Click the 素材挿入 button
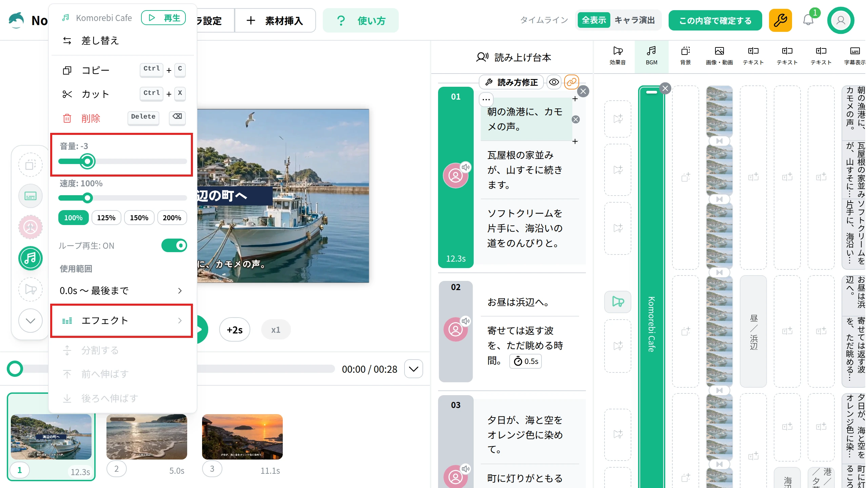The image size is (868, 488). tap(275, 20)
